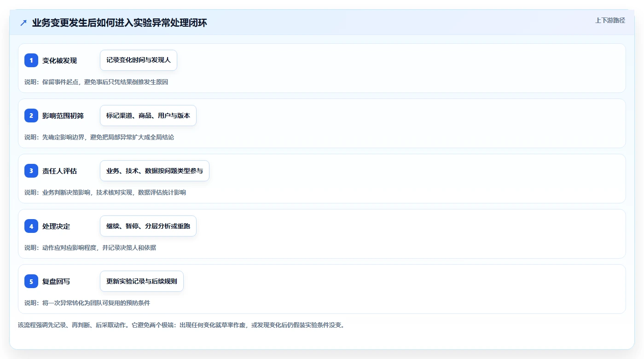Click step number 5 badge
The height and width of the screenshot is (359, 644).
coord(31,281)
